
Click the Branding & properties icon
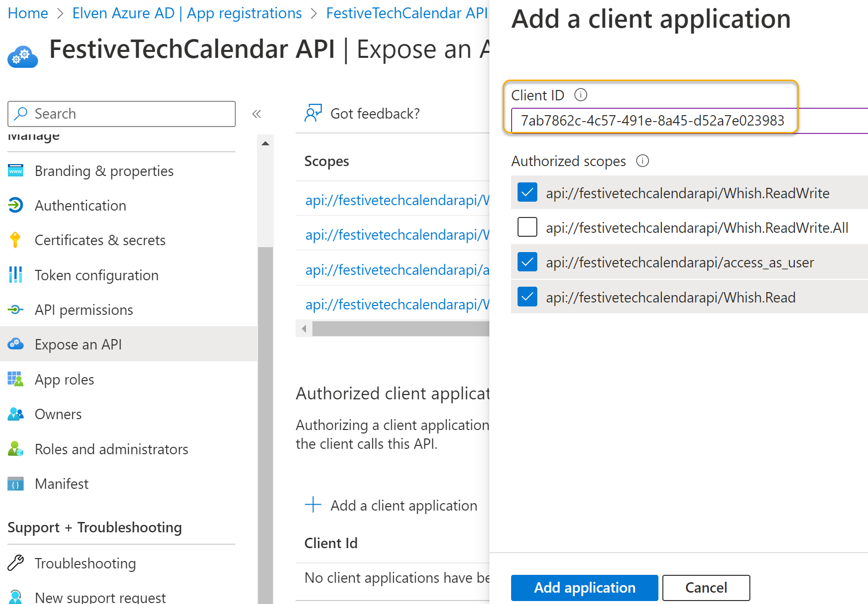pos(16,171)
